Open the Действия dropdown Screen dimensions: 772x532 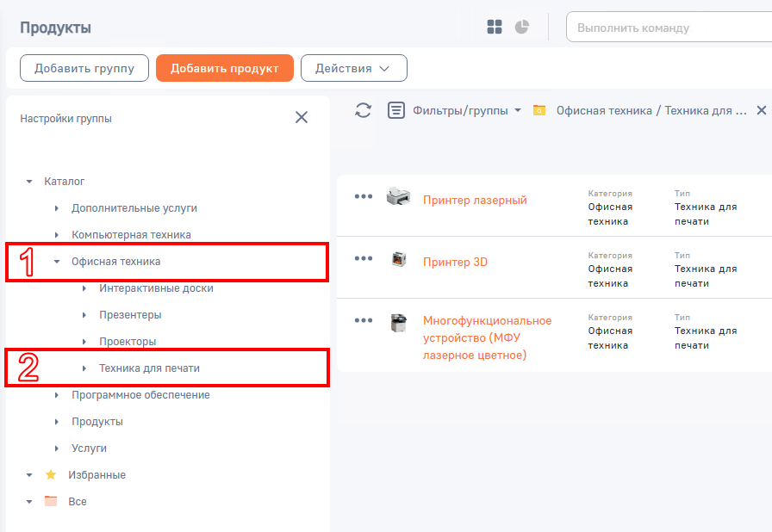tap(354, 68)
